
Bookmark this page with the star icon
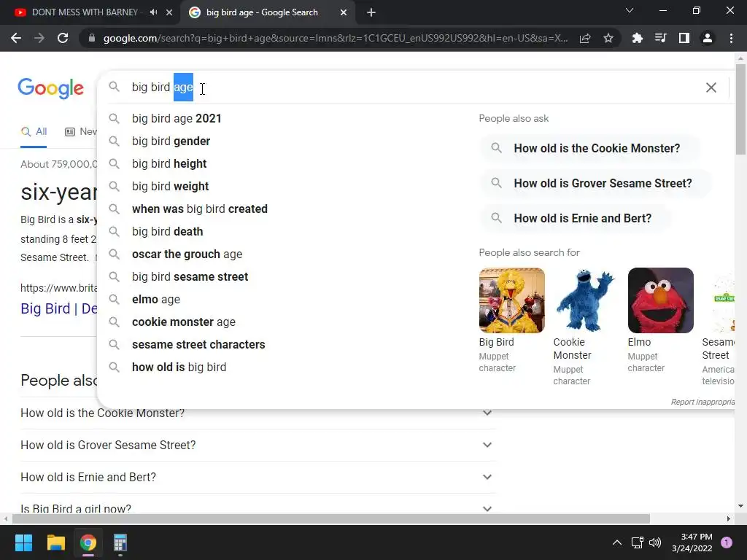608,38
